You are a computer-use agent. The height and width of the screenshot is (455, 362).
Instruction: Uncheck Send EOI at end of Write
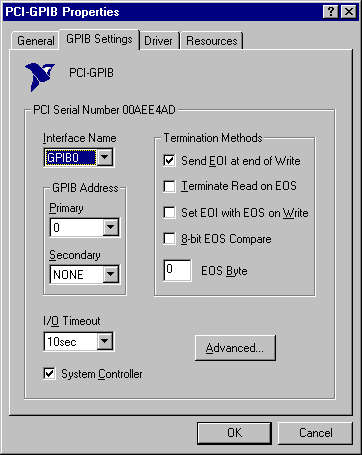coord(169,161)
